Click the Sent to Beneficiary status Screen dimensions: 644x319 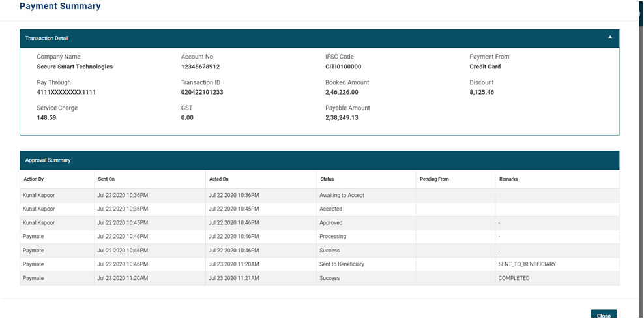coord(342,264)
